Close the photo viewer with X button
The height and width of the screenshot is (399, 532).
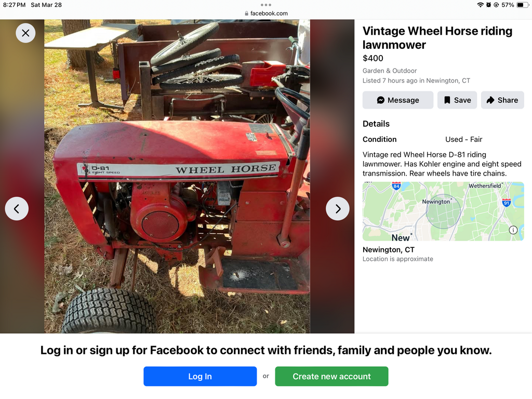pyautogui.click(x=25, y=33)
